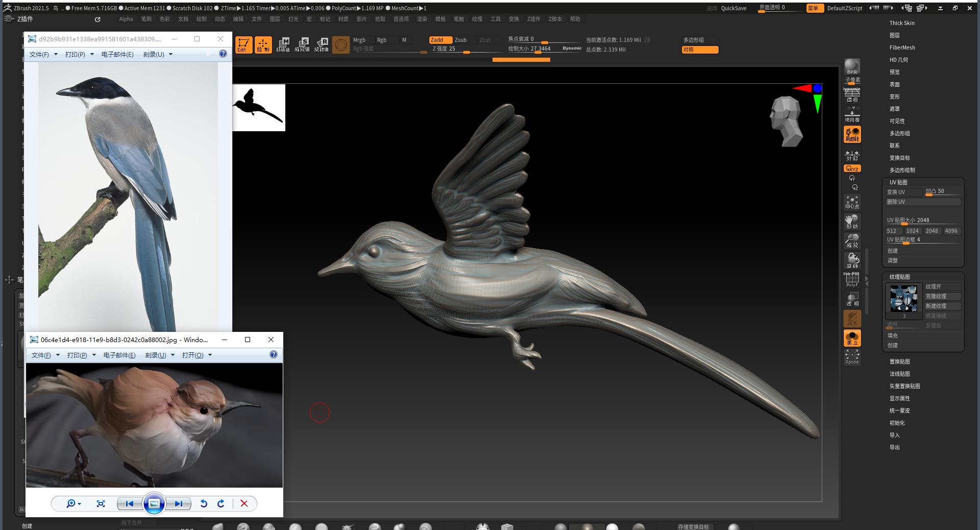Viewport: 980px width, 530px height.
Task: Open the 渲染 render menu
Action: tap(422, 19)
